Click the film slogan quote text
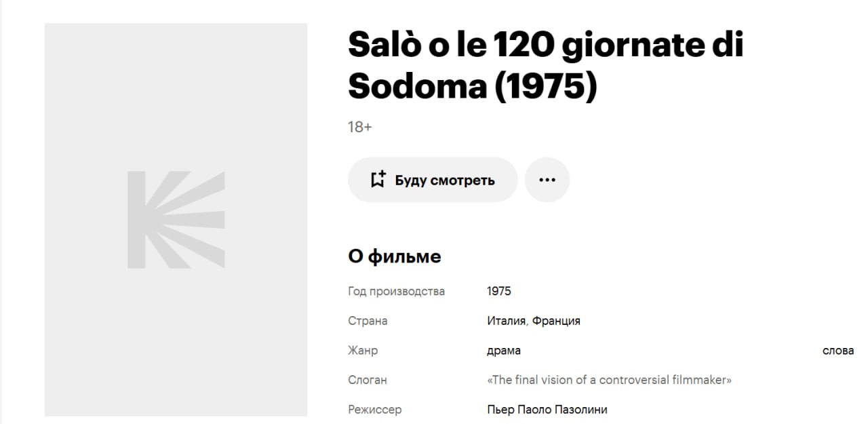 609,380
